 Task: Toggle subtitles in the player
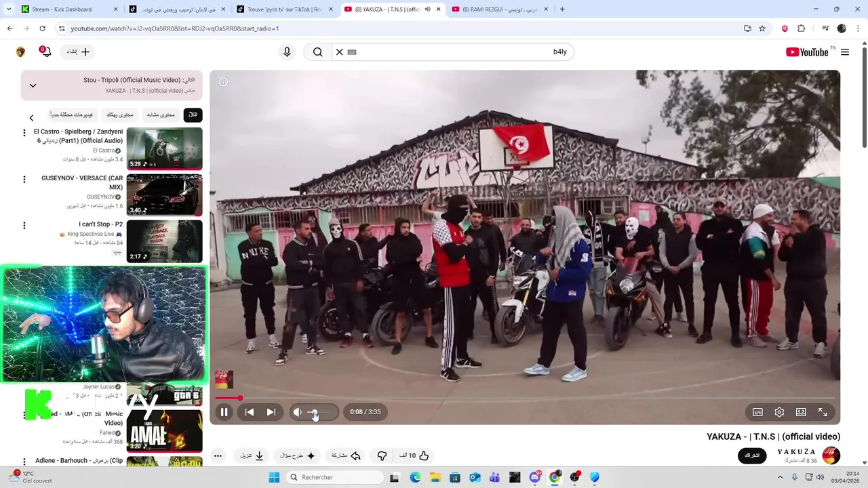coord(757,412)
